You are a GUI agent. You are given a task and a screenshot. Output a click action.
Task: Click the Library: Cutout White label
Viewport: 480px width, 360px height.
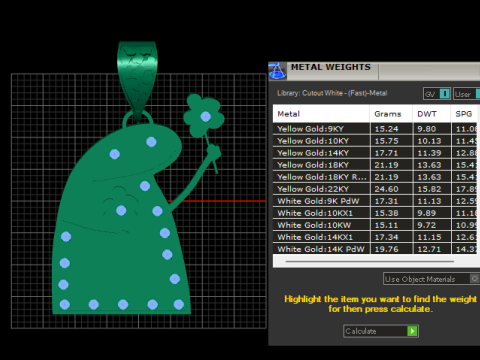(x=332, y=93)
